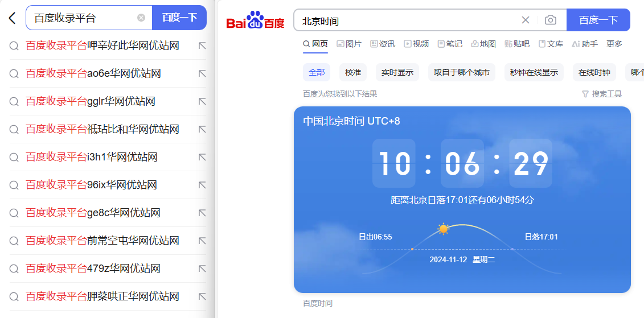644x318 pixels.
Task: Click the fill arrow for the 前常空屯华网优站网 suggestion
Action: [x=202, y=241]
